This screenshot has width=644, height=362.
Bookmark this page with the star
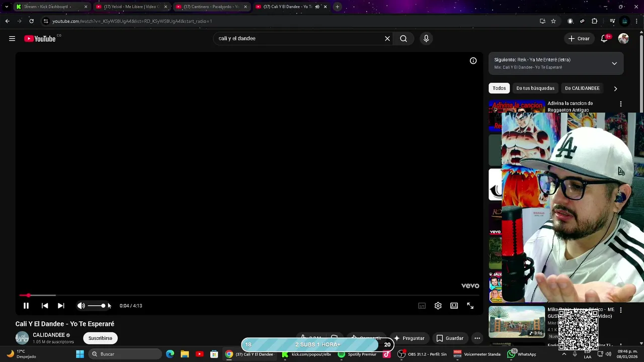tap(553, 21)
